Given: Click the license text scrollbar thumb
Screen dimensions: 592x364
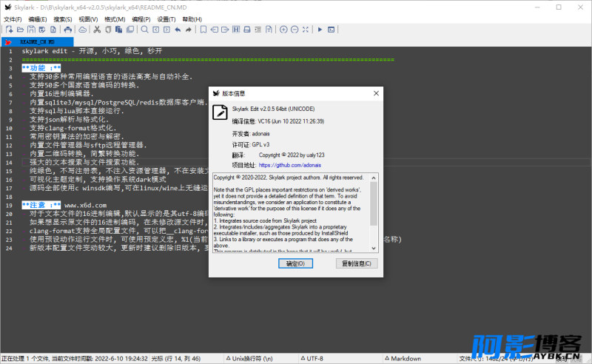Looking at the screenshot, I should pyautogui.click(x=374, y=203).
